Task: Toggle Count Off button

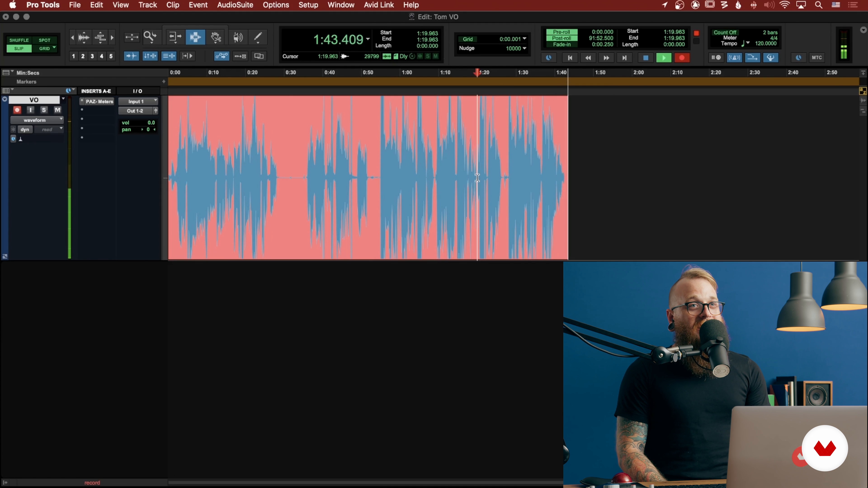Action: (725, 32)
